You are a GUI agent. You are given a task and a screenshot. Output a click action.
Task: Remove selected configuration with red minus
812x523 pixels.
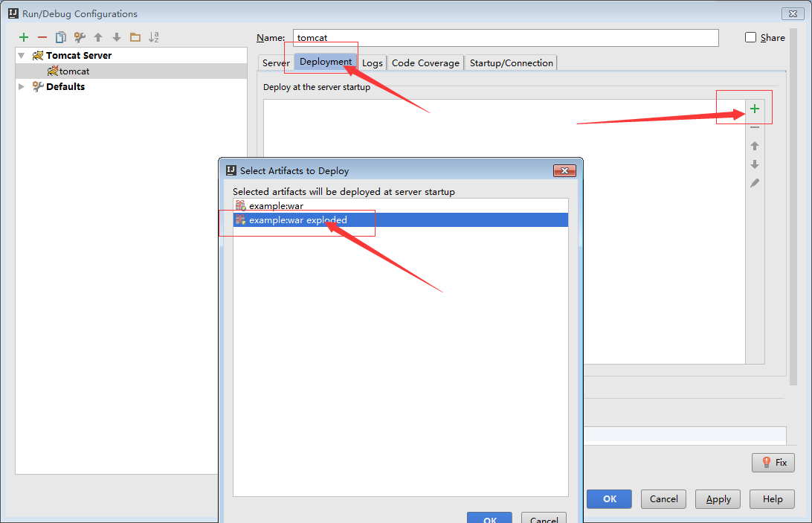pyautogui.click(x=42, y=37)
